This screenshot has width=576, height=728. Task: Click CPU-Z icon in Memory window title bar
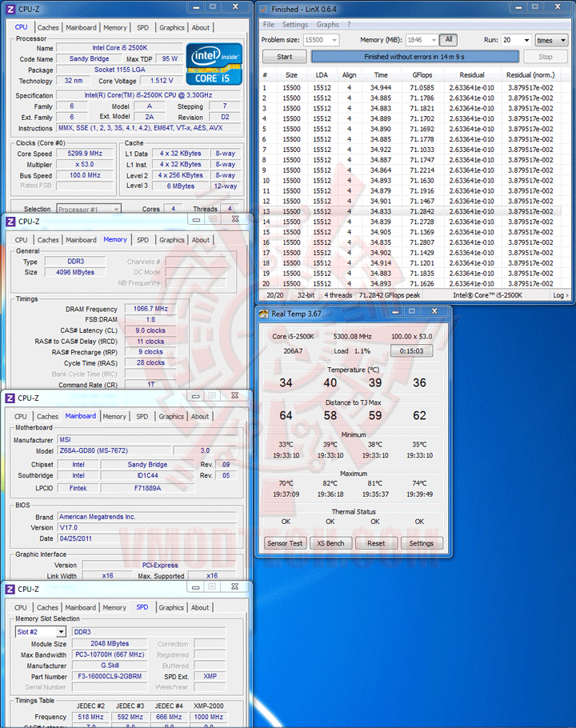point(10,222)
